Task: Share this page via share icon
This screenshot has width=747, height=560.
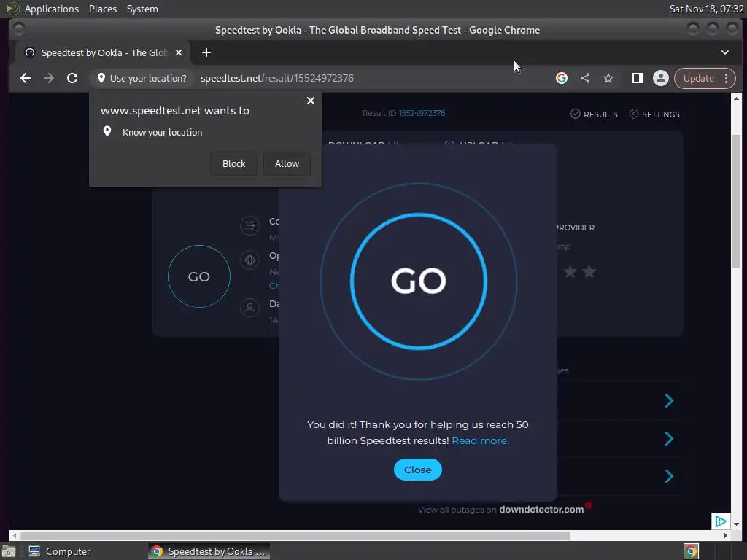Action: coord(585,78)
